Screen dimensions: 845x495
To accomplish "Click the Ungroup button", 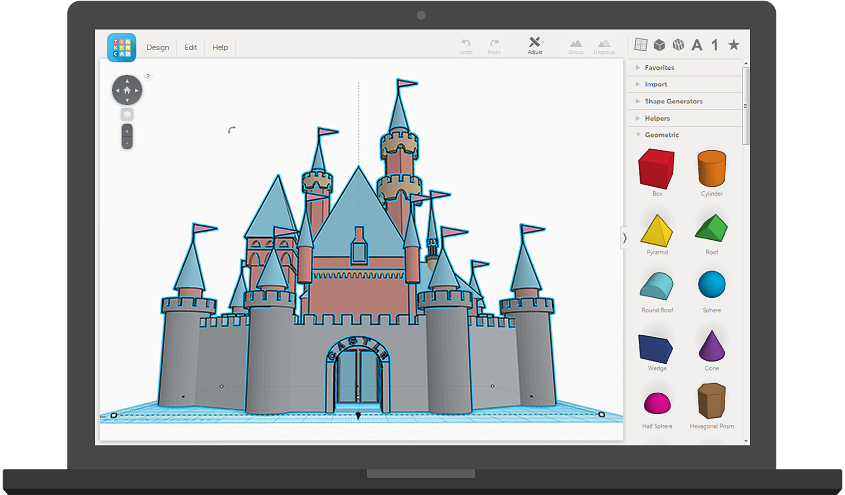I will pos(604,46).
